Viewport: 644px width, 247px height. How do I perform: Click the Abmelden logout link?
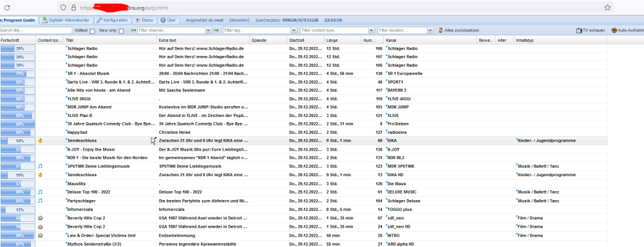pos(240,20)
